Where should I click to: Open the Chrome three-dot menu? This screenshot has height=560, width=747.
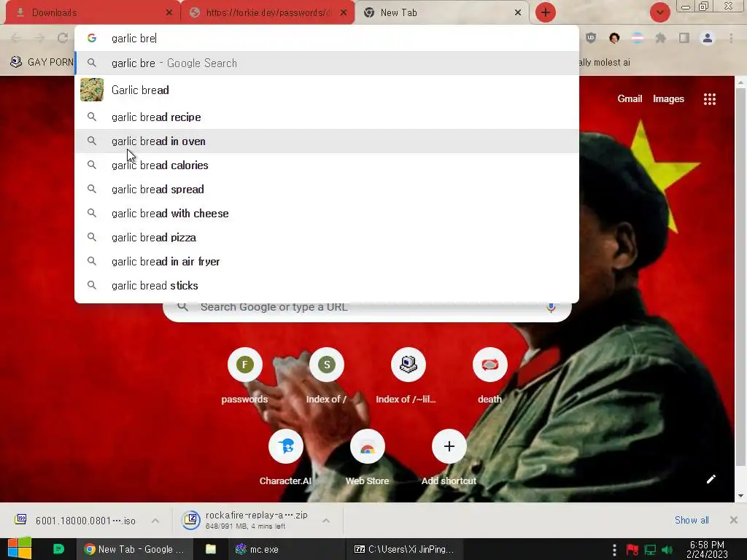731,38
